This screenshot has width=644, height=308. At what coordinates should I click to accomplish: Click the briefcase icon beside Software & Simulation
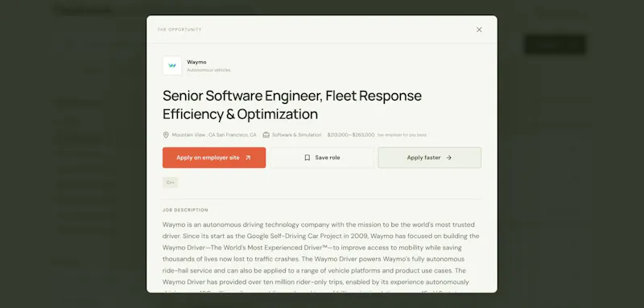click(x=266, y=134)
